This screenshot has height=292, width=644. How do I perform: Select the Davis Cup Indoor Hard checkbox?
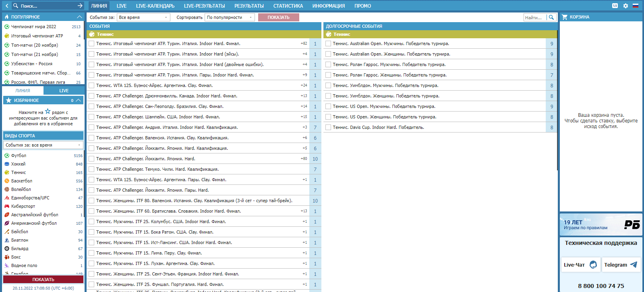coord(328,127)
